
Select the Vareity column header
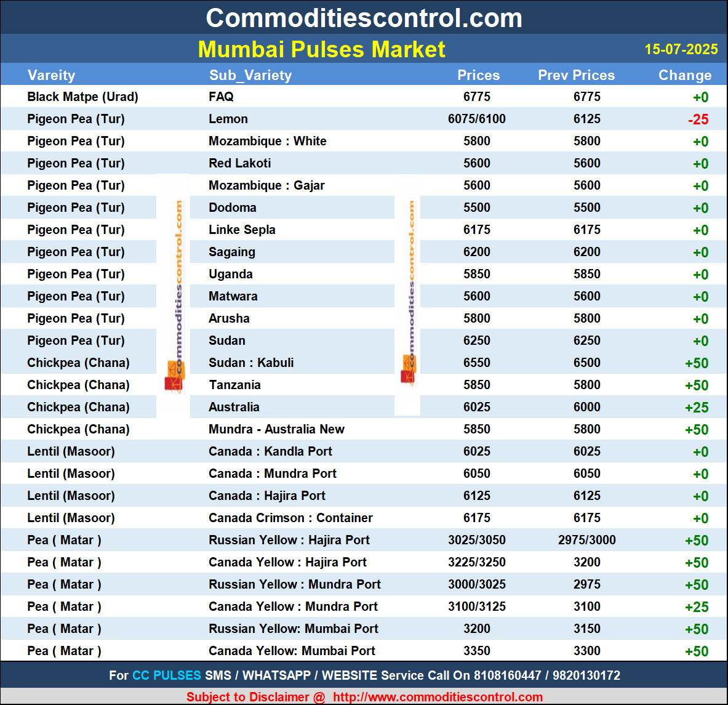(51, 75)
